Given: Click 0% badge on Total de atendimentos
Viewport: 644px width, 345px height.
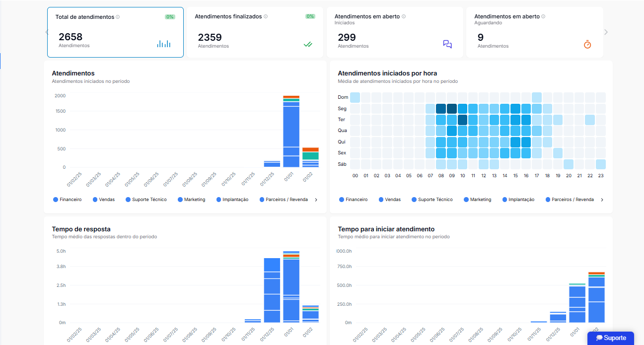Looking at the screenshot, I should 170,17.
